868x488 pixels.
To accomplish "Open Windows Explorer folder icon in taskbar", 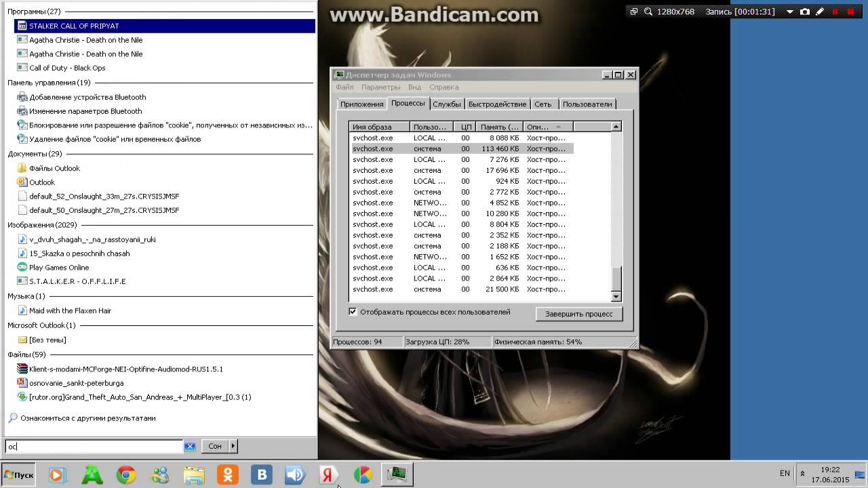I will (x=194, y=475).
